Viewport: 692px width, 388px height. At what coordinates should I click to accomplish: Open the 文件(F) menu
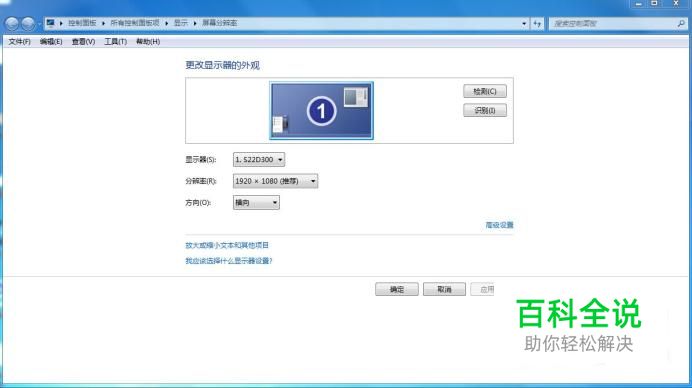19,41
